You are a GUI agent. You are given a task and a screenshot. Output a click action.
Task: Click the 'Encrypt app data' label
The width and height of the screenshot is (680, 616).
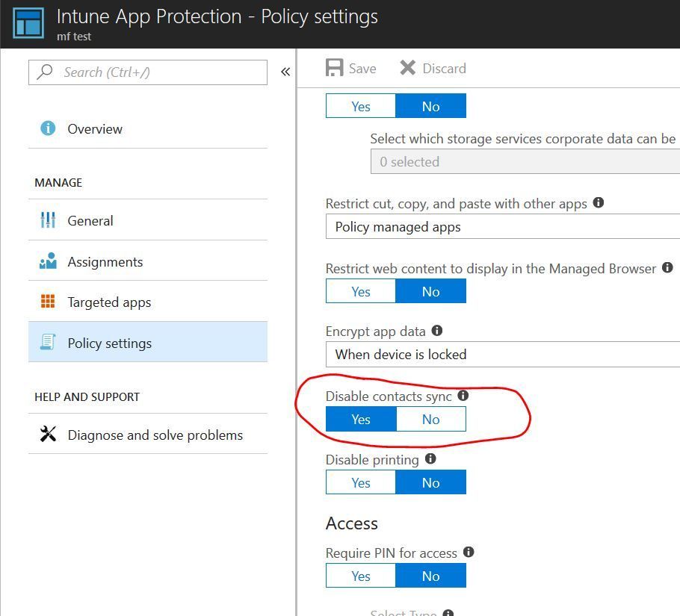coord(376,332)
